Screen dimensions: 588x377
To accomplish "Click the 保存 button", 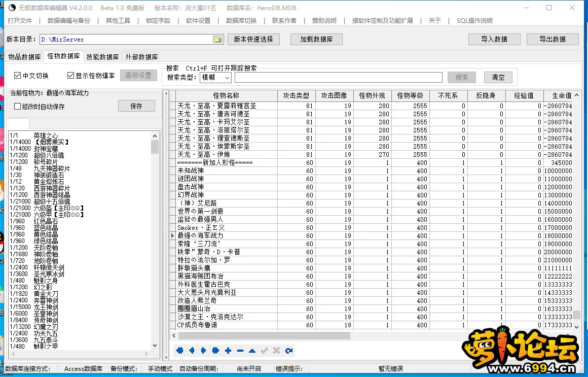I will click(136, 106).
